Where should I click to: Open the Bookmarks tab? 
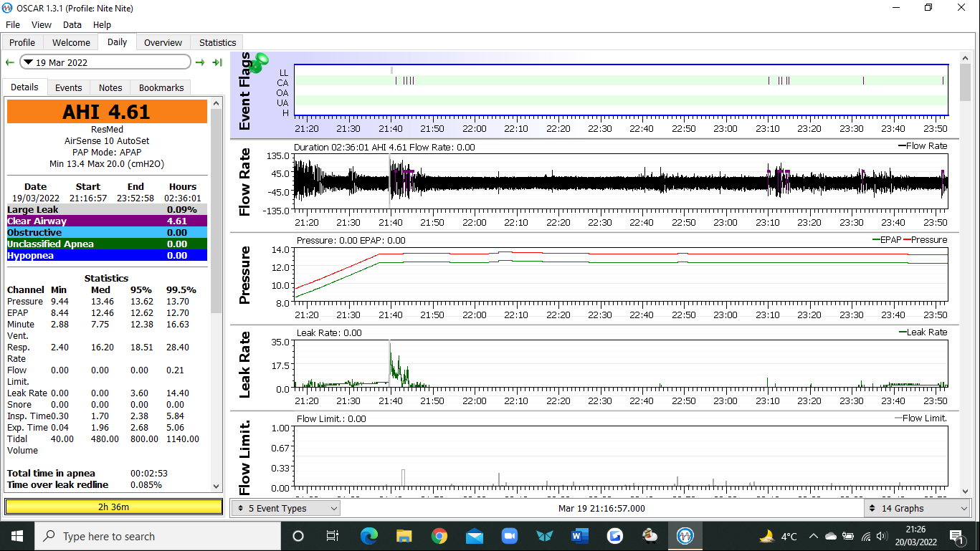161,87
